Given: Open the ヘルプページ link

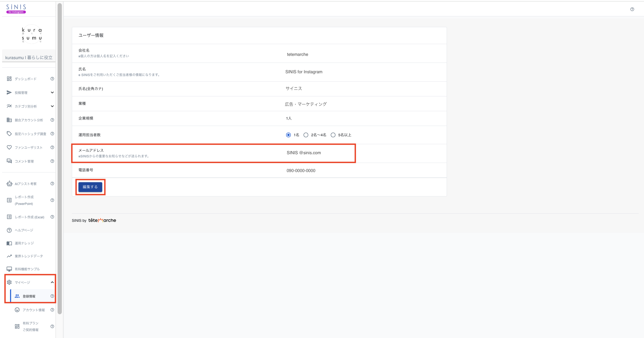Looking at the screenshot, I should 24,230.
